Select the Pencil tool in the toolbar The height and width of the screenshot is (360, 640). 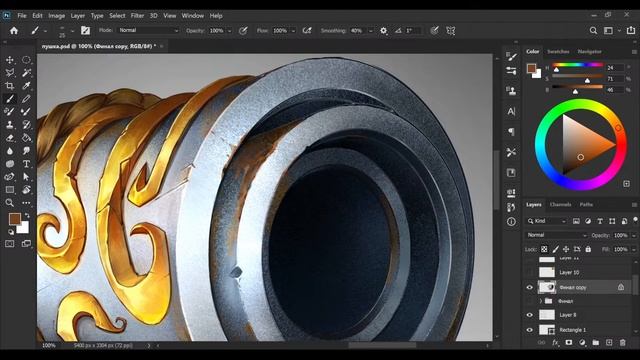point(26,99)
